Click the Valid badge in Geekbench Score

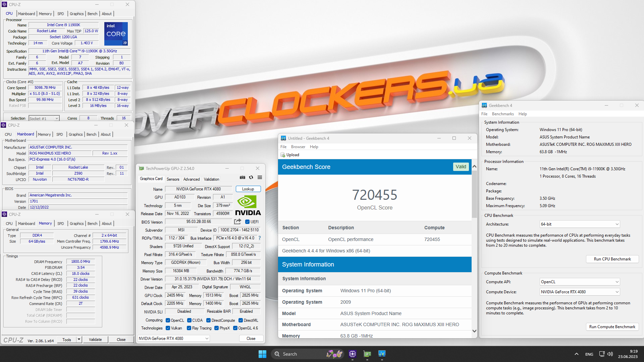461,167
